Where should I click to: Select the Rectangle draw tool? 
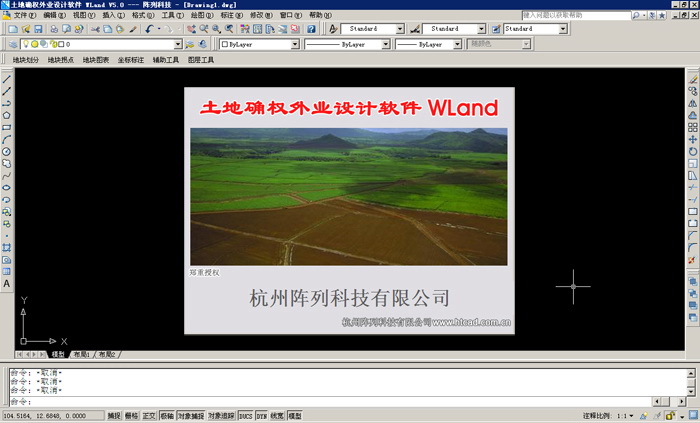tap(7, 128)
